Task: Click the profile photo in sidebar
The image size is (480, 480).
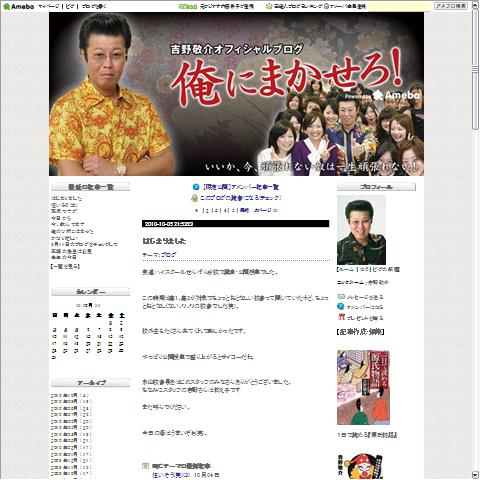Action: pyautogui.click(x=361, y=230)
